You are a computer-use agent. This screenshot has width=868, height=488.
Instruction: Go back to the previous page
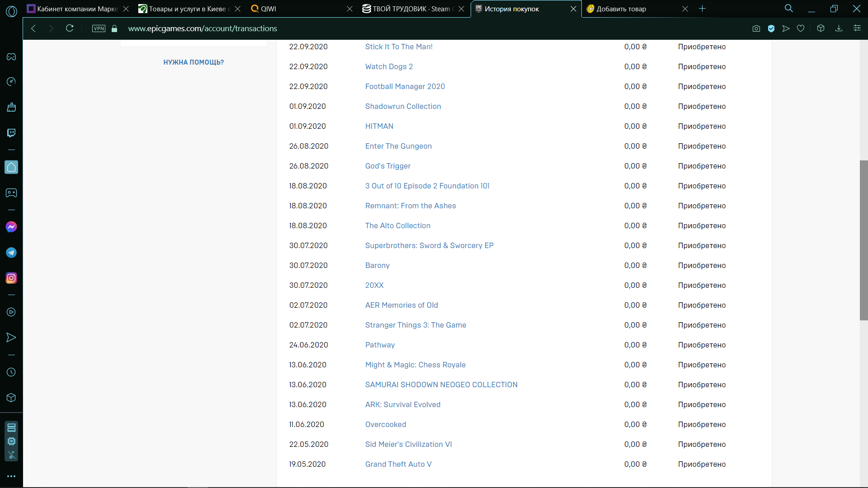pos(33,28)
